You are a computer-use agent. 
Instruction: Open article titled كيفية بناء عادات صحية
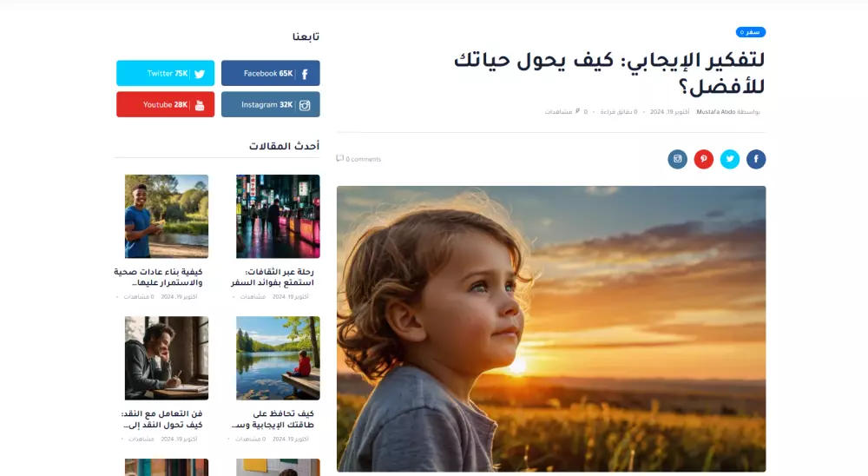(158, 277)
